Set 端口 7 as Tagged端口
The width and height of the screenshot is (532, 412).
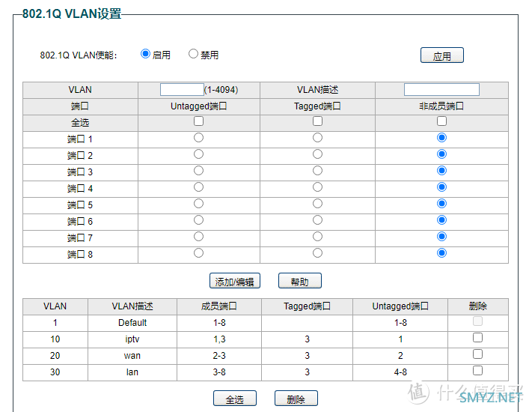(x=317, y=237)
